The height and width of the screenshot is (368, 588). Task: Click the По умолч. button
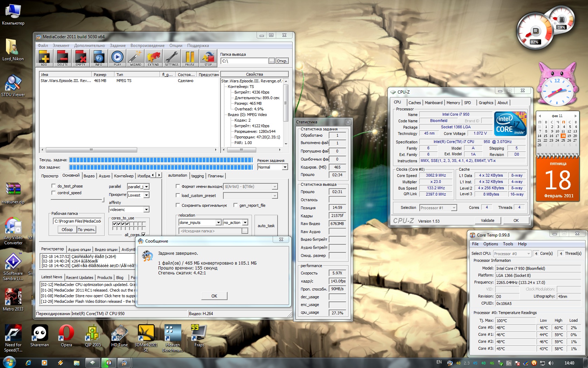(x=86, y=230)
